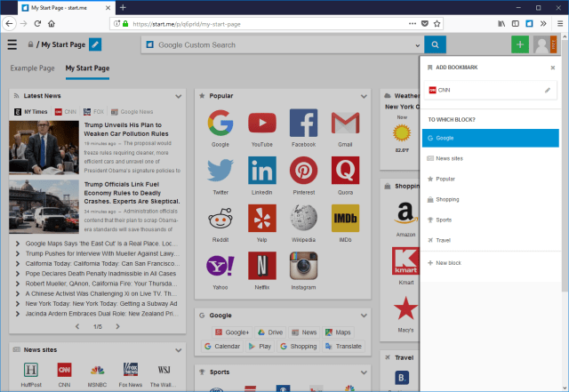The width and height of the screenshot is (569, 392).
Task: Click the green plus add button
Action: (520, 44)
